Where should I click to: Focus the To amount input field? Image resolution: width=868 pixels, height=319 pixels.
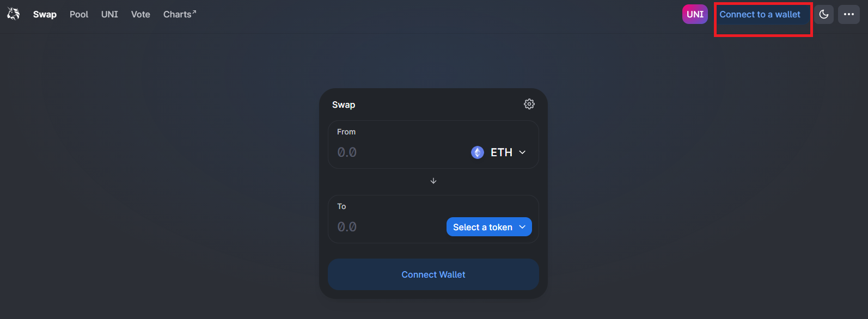387,227
